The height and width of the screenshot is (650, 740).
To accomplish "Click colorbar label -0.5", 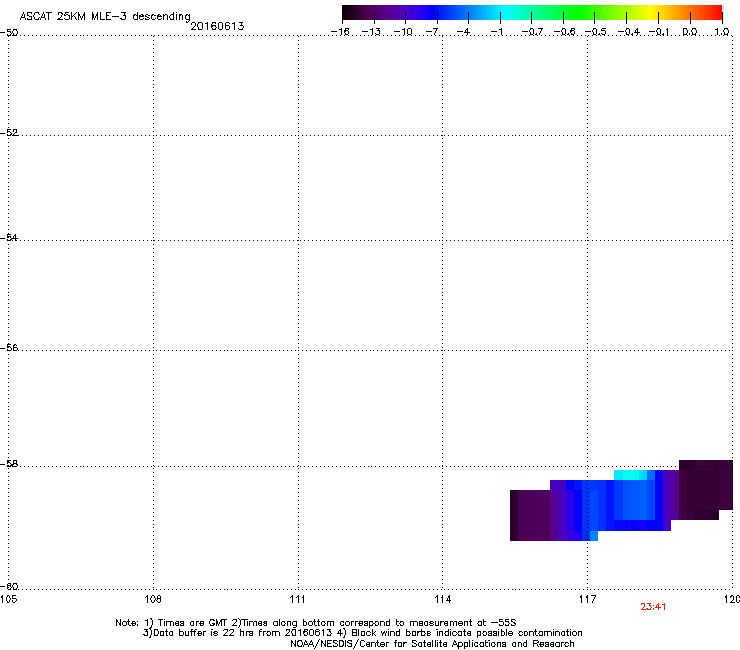I will click(x=595, y=32).
